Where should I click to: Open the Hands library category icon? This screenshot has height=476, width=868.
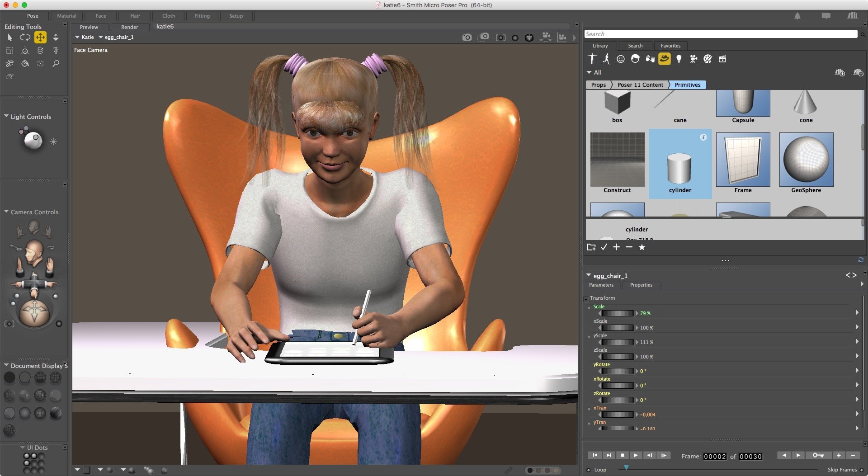[650, 59]
